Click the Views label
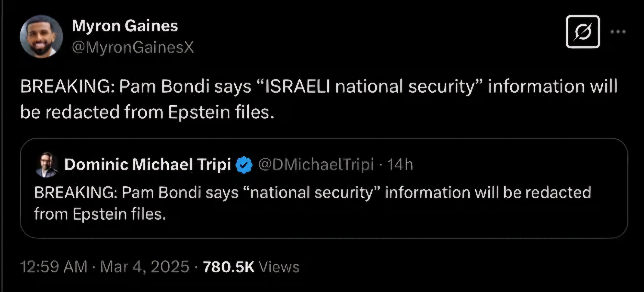The image size is (644, 292). [x=279, y=266]
